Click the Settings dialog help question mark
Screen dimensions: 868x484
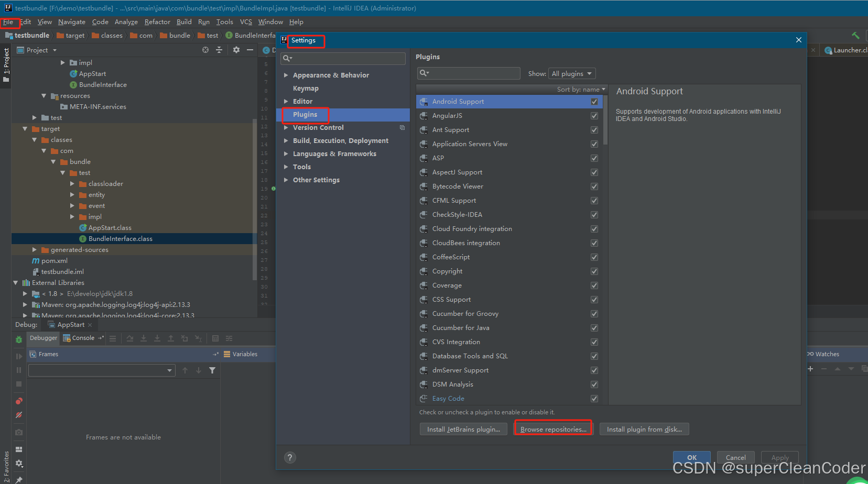point(290,457)
